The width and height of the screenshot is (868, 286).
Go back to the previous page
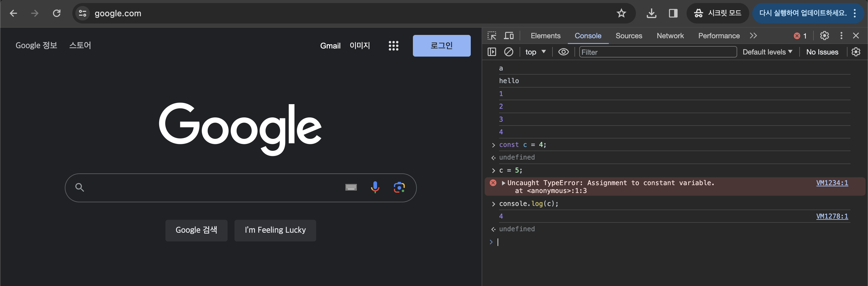tap(14, 13)
